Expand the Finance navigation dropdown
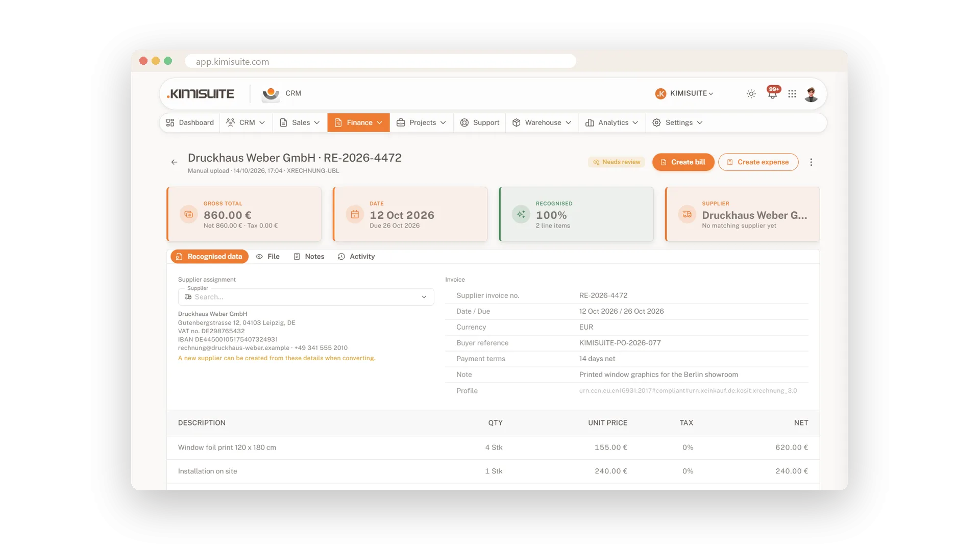This screenshot has width=980, height=551. 358,122
